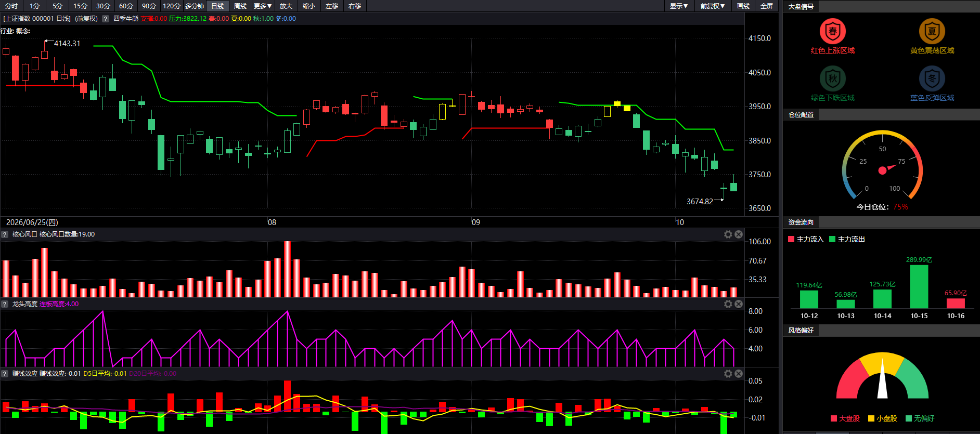Screen dimensions: 980x434
Task: Select the 30分 period tab
Action: tap(103, 6)
